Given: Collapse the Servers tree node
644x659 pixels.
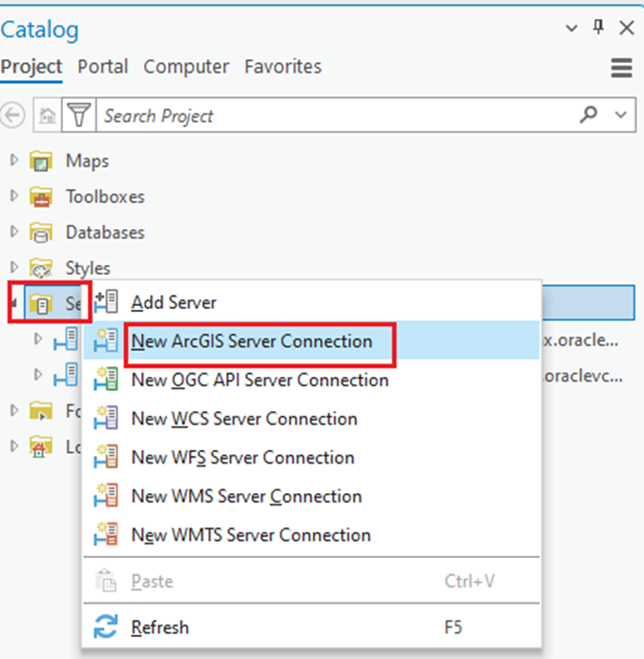Looking at the screenshot, I should tap(14, 302).
